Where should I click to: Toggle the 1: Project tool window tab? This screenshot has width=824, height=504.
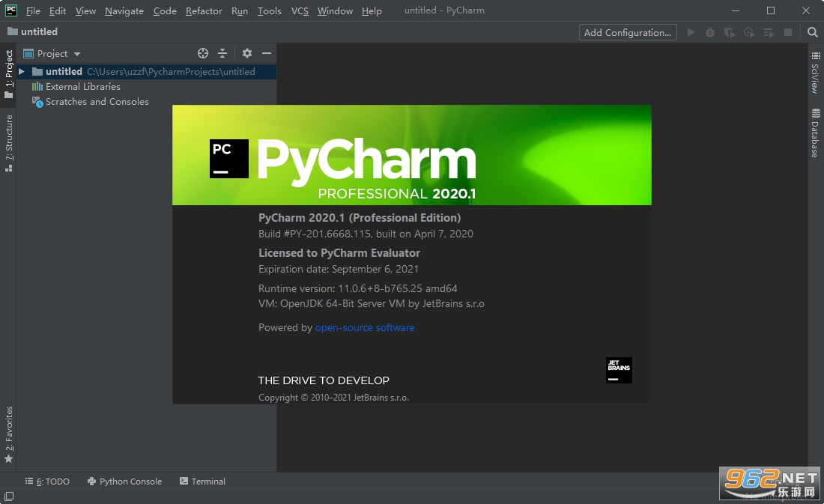(x=8, y=74)
